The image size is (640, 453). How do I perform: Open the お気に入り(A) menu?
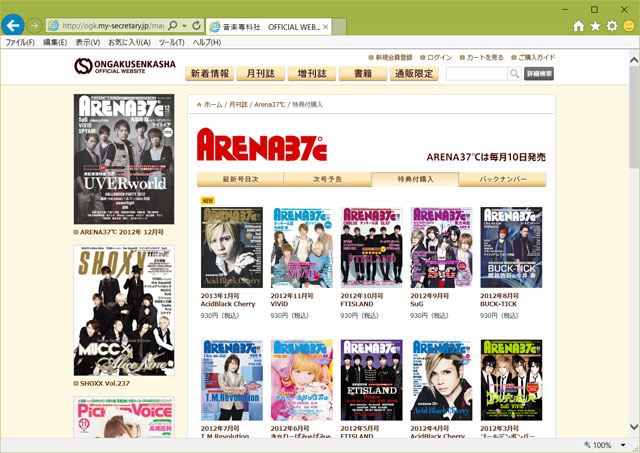click(129, 42)
